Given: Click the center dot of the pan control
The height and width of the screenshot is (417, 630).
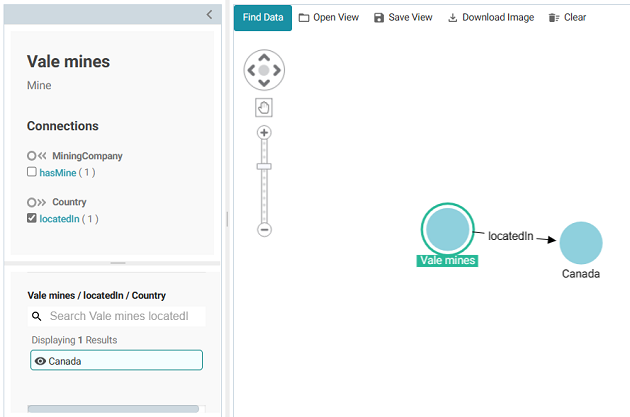Looking at the screenshot, I should coord(264,70).
